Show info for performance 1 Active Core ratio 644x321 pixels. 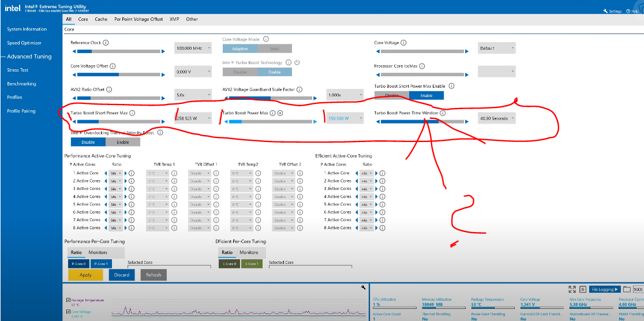point(132,173)
